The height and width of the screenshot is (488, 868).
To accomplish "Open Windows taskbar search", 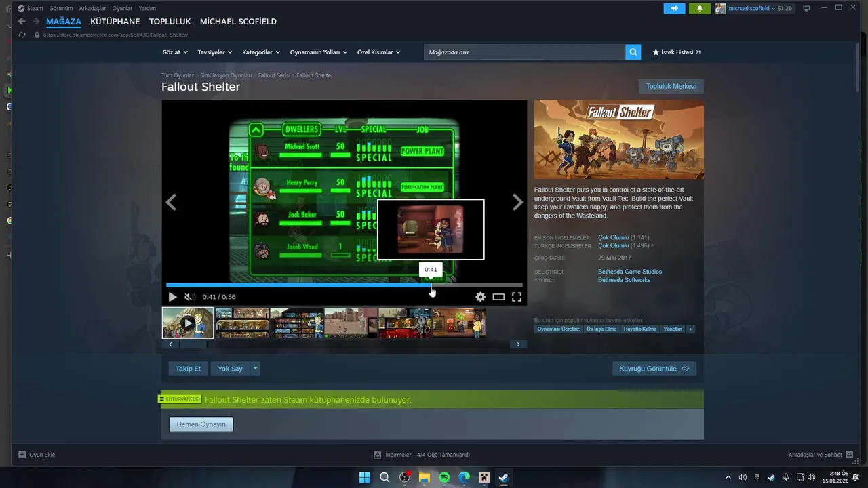I will [384, 477].
